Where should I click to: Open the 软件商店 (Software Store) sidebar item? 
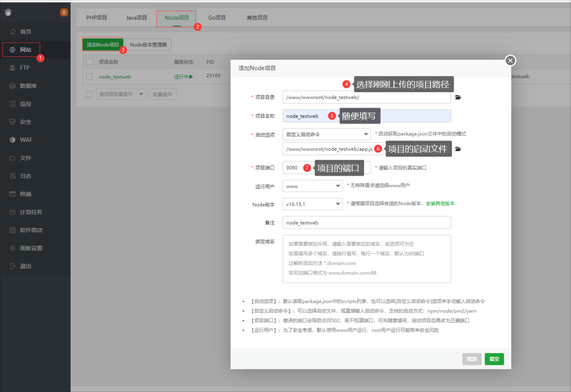coord(31,230)
